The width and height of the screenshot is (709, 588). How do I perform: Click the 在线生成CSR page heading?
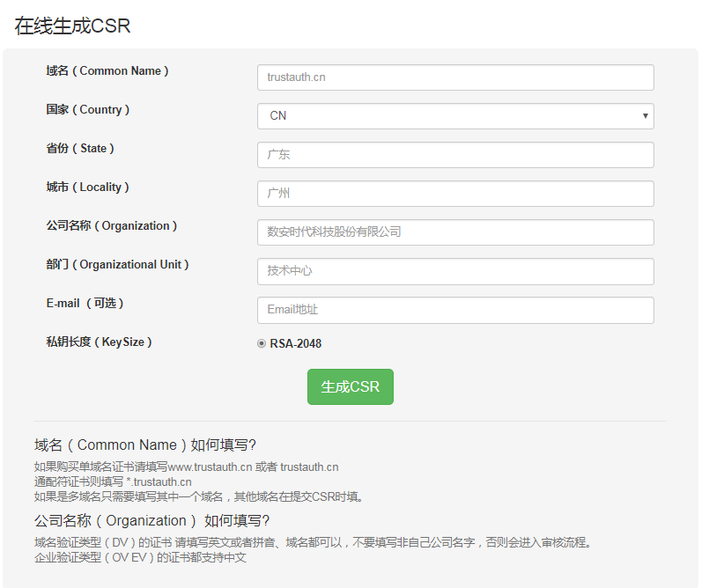pyautogui.click(x=72, y=26)
